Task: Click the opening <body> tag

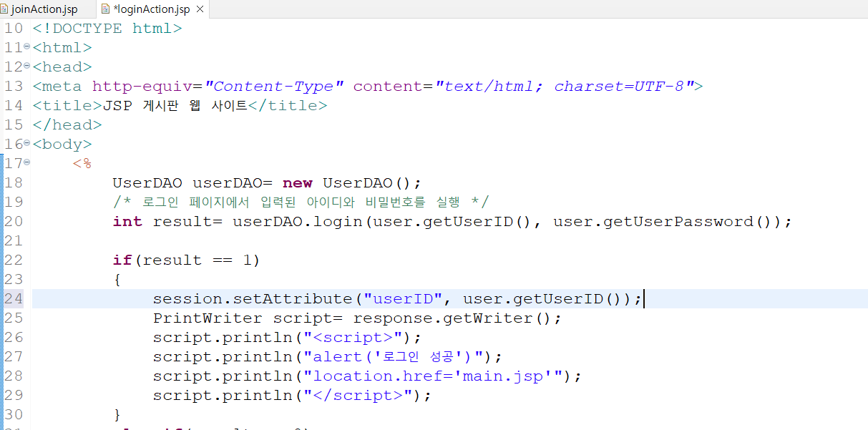Action: point(62,145)
